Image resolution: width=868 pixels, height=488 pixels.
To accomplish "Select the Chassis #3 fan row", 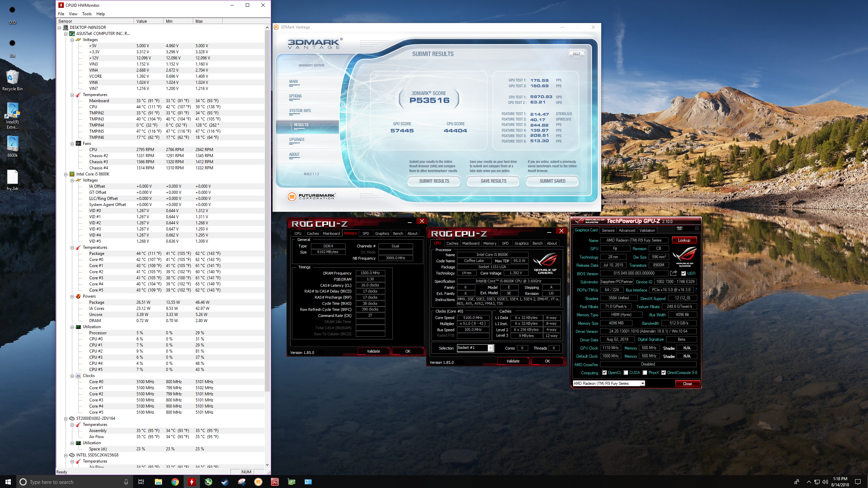I will pyautogui.click(x=161, y=162).
